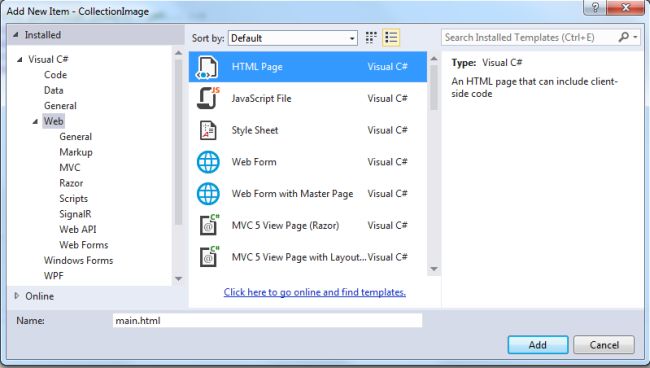Image resolution: width=650 pixels, height=368 pixels.
Task: Select the HTML Page template icon
Action: 207,67
